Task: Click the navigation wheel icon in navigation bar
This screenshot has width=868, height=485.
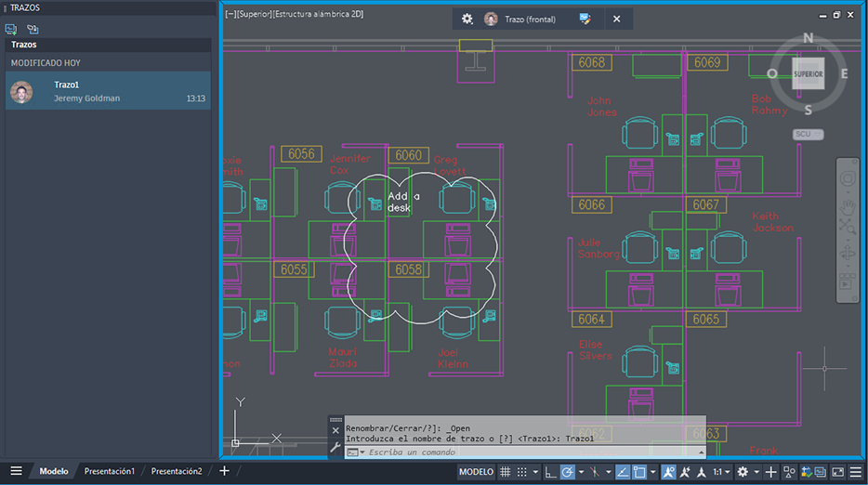Action: (847, 178)
